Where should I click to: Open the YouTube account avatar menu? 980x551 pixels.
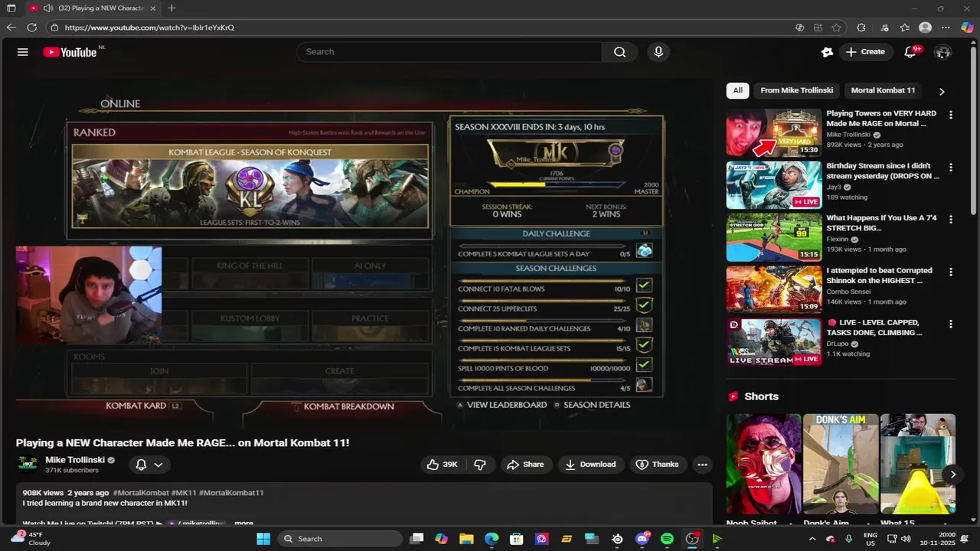(x=943, y=52)
